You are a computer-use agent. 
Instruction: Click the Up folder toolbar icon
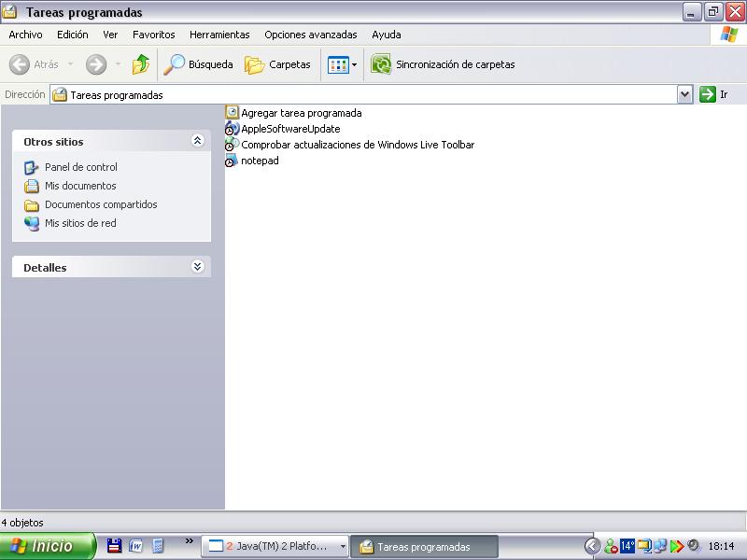140,64
